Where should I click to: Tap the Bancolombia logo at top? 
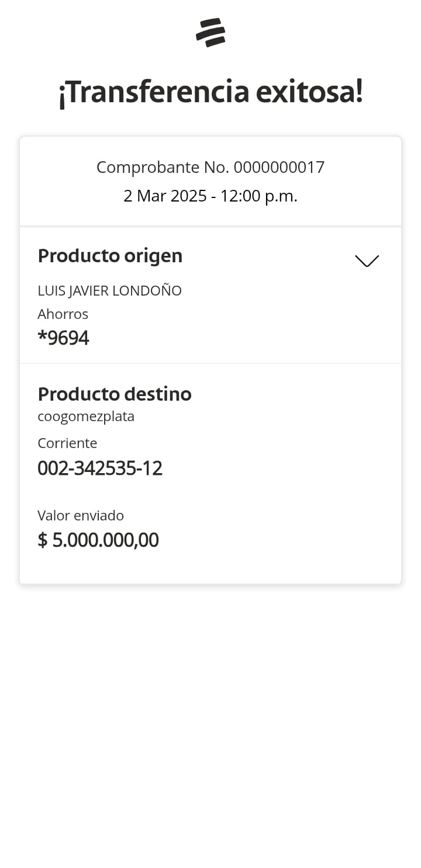coord(210,33)
